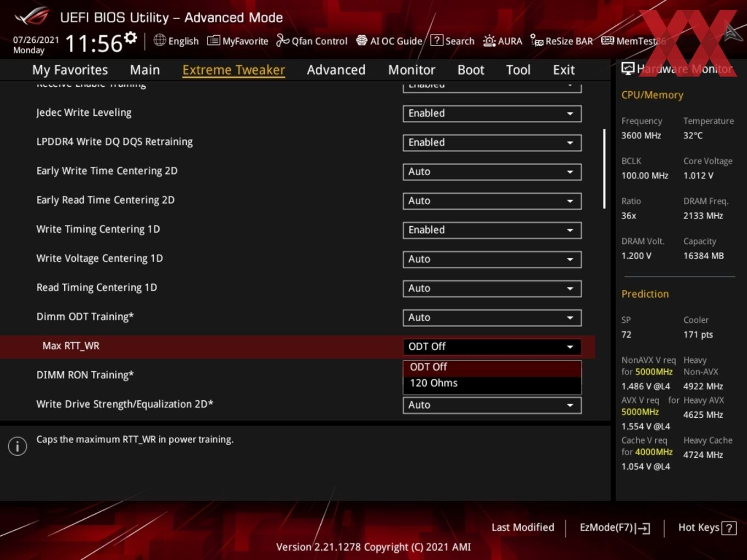This screenshot has height=560, width=747.
Task: Go to the Advanced tab
Action: [336, 70]
